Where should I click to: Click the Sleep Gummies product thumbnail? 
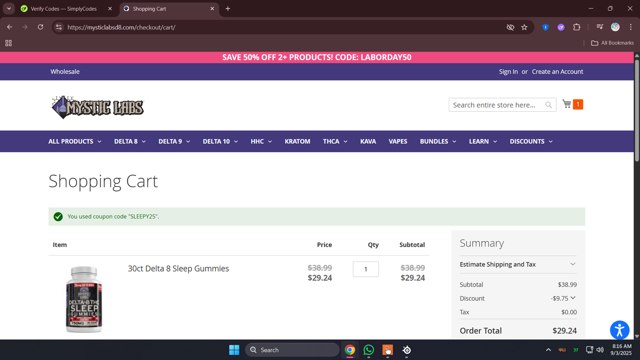click(x=84, y=299)
